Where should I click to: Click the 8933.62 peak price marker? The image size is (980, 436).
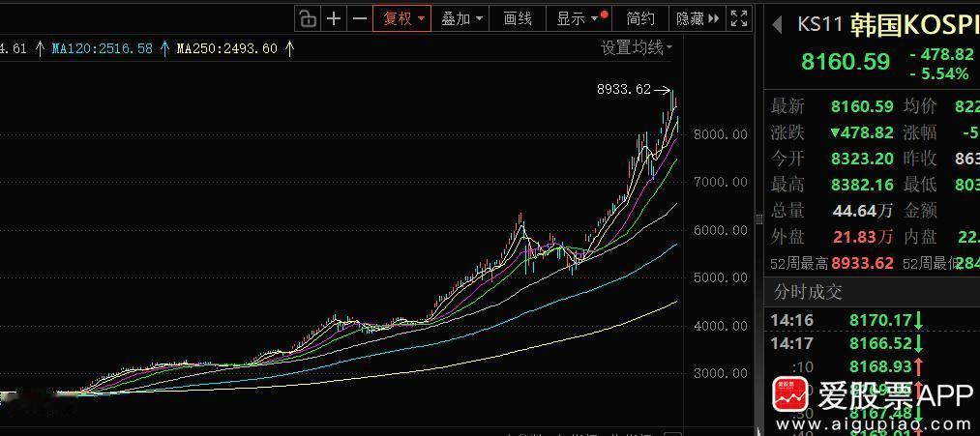pyautogui.click(x=624, y=89)
